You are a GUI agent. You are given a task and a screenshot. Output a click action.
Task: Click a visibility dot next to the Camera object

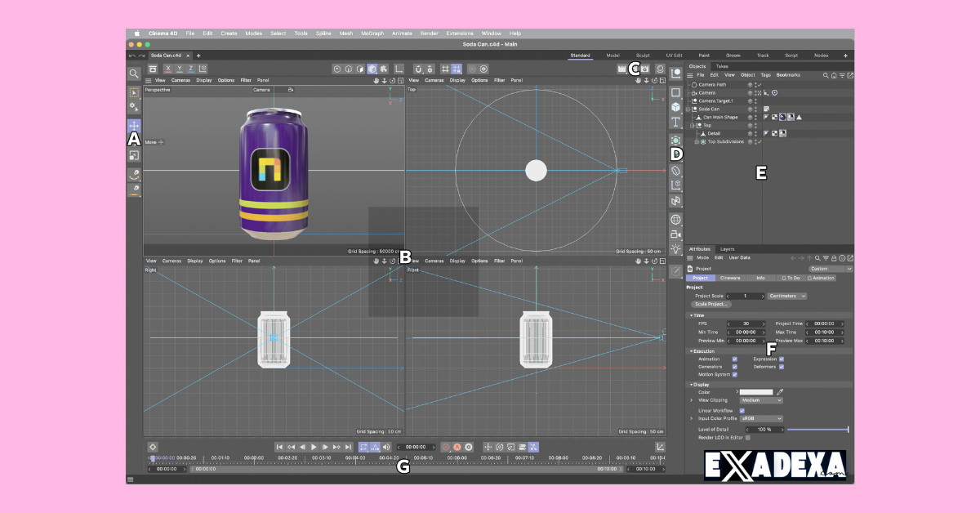tap(756, 92)
